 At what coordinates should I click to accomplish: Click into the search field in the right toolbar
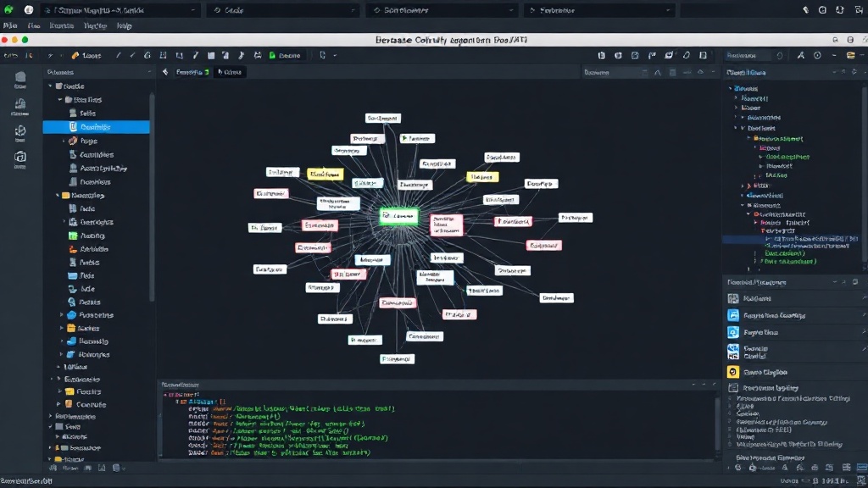coord(748,55)
